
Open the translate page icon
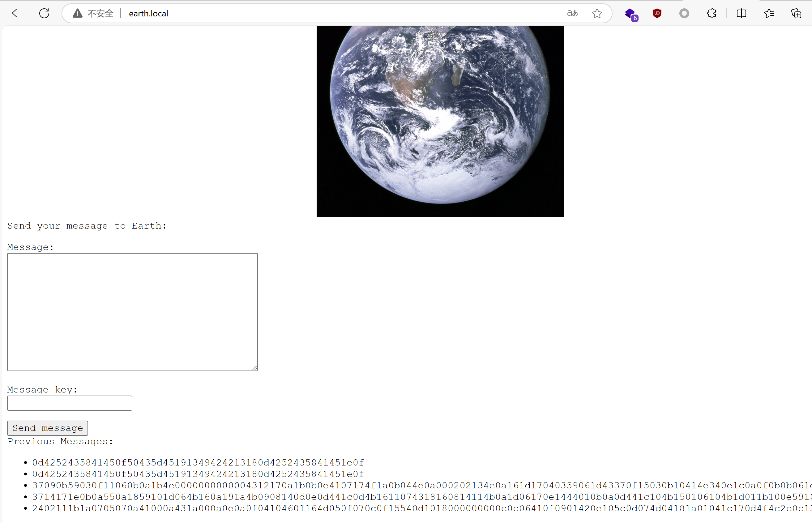point(572,13)
